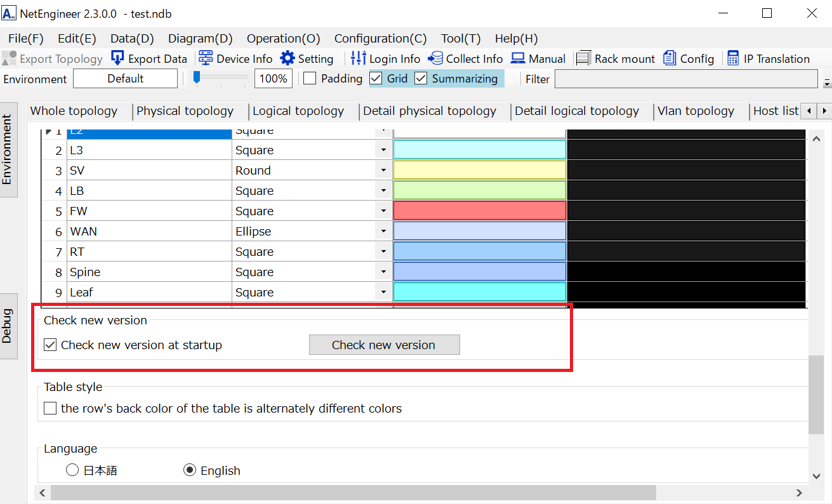Screen dimensions: 832x504
Task: Click the Collect Info database icon
Action: pyautogui.click(x=435, y=58)
